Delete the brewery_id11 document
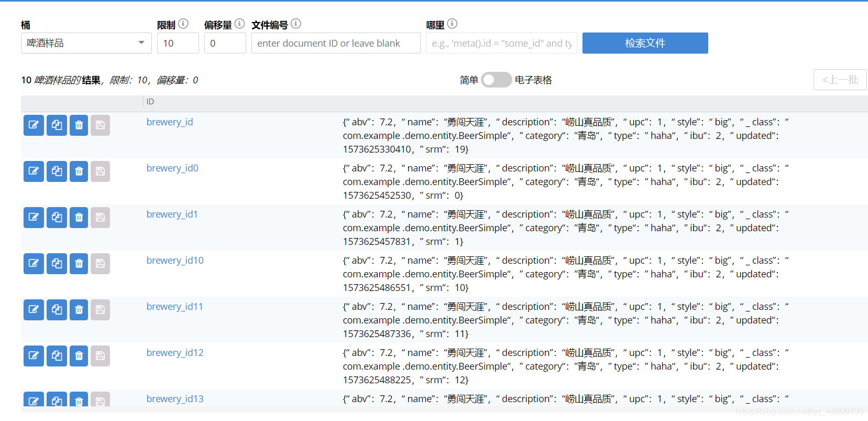The image size is (868, 421). pyautogui.click(x=79, y=310)
